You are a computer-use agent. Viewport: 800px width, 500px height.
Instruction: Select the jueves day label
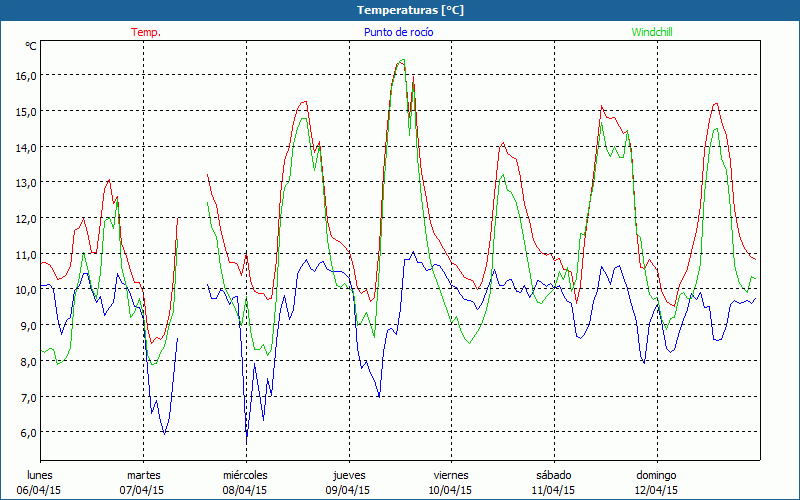(348, 475)
